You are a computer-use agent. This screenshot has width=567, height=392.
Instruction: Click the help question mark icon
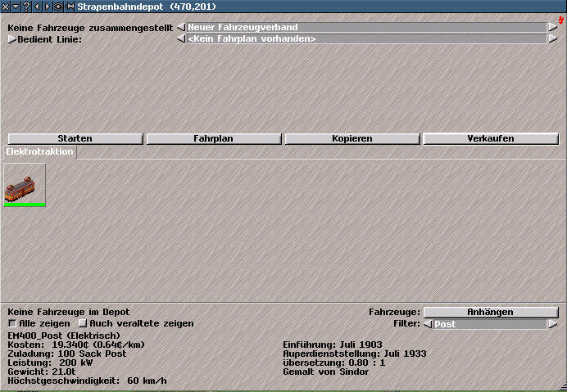click(x=27, y=6)
